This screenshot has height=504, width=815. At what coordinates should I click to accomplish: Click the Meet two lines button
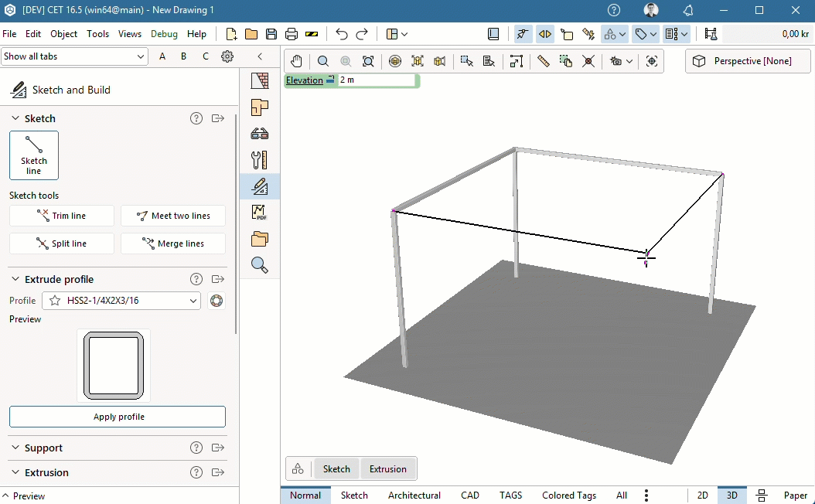click(x=173, y=216)
